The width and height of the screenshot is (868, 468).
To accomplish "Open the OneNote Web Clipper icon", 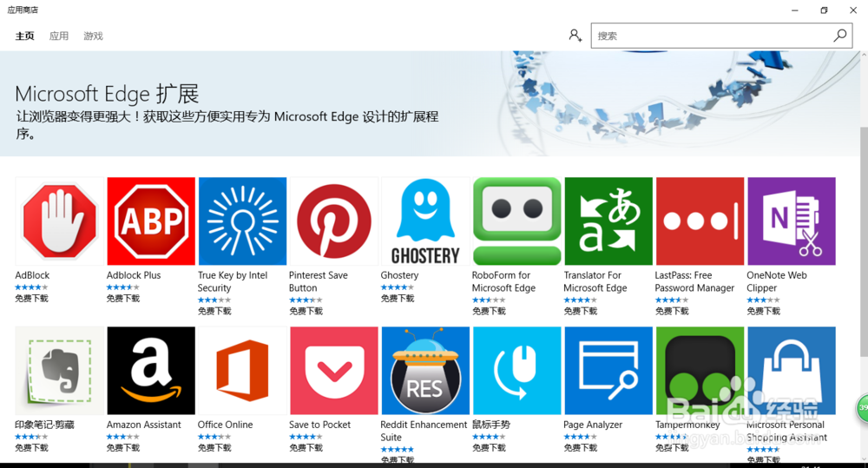I will 791,221.
